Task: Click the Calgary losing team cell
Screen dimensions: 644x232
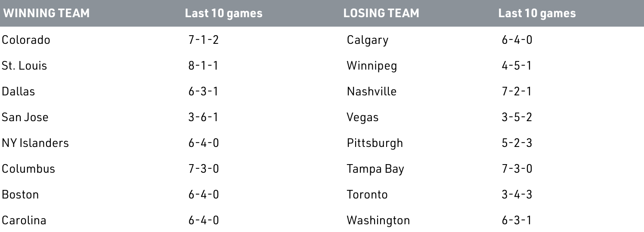Action: click(x=368, y=40)
